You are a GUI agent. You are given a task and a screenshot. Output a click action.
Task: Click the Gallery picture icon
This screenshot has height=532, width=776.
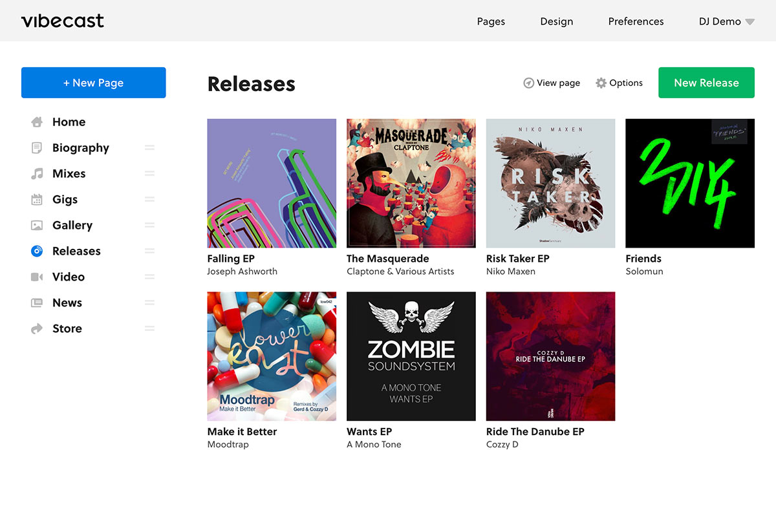(37, 226)
